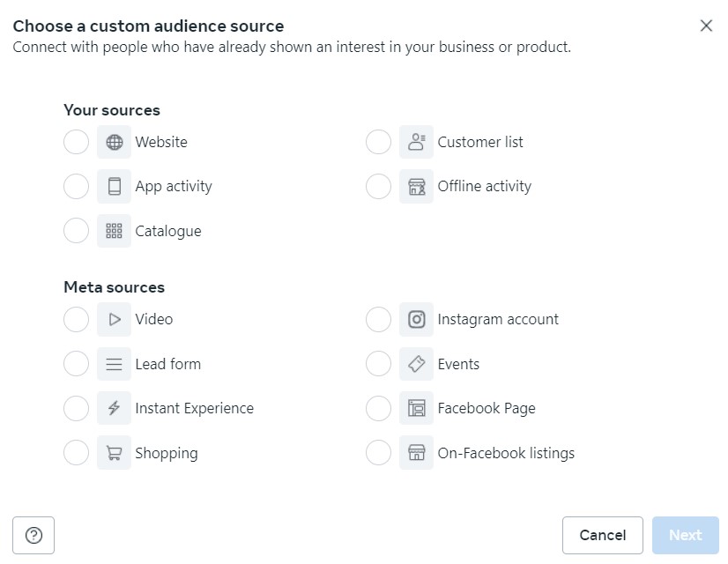Click the On-Facebook listings label text
This screenshot has height=564, width=728.
coord(506,453)
